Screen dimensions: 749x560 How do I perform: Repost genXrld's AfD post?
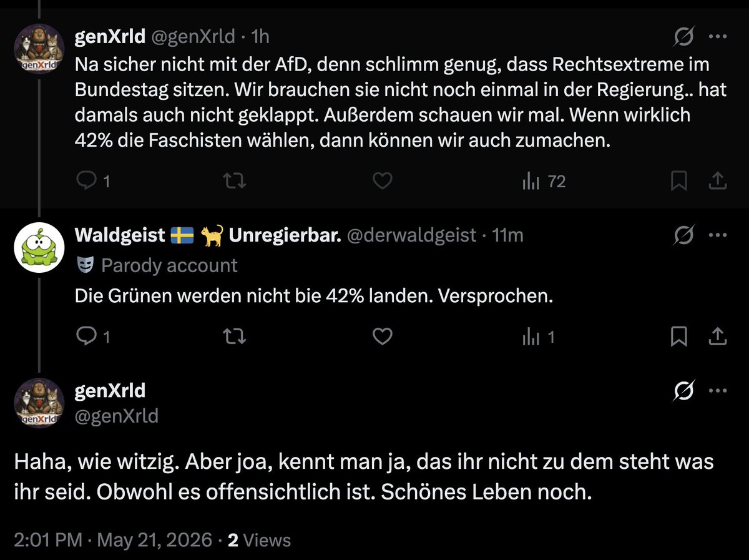pyautogui.click(x=235, y=182)
